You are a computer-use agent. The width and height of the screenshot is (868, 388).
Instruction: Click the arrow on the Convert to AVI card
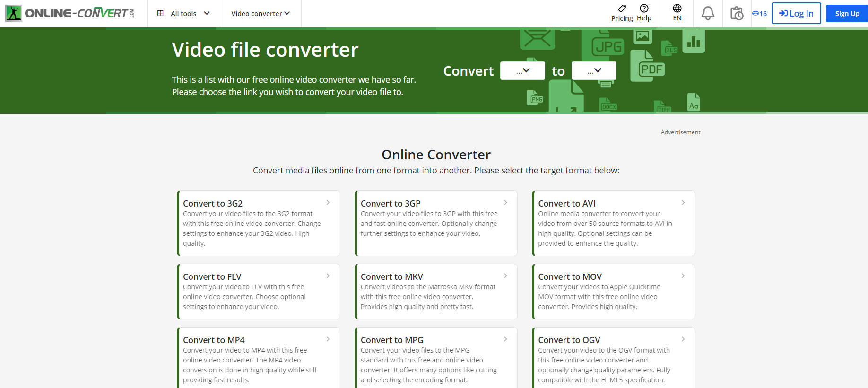point(683,202)
